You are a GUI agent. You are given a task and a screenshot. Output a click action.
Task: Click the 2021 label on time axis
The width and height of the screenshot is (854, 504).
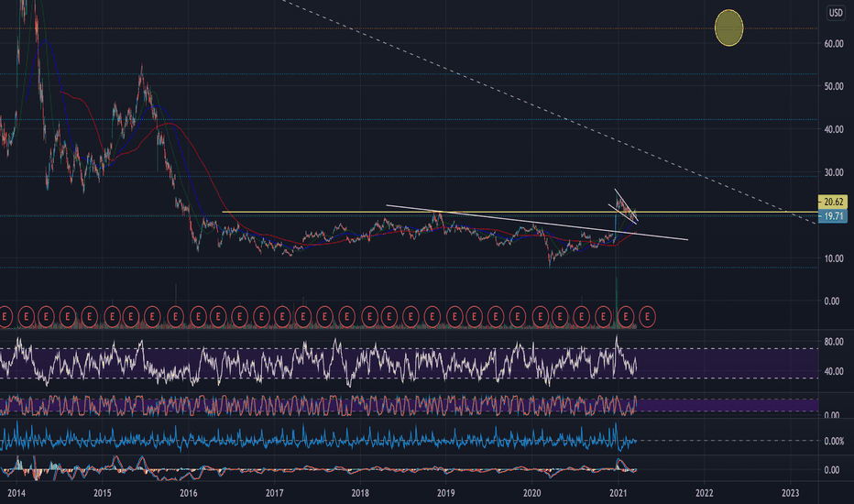619,493
